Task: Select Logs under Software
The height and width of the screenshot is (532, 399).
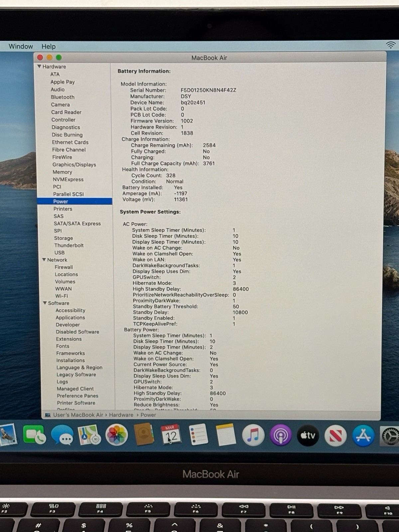Action: [x=62, y=382]
